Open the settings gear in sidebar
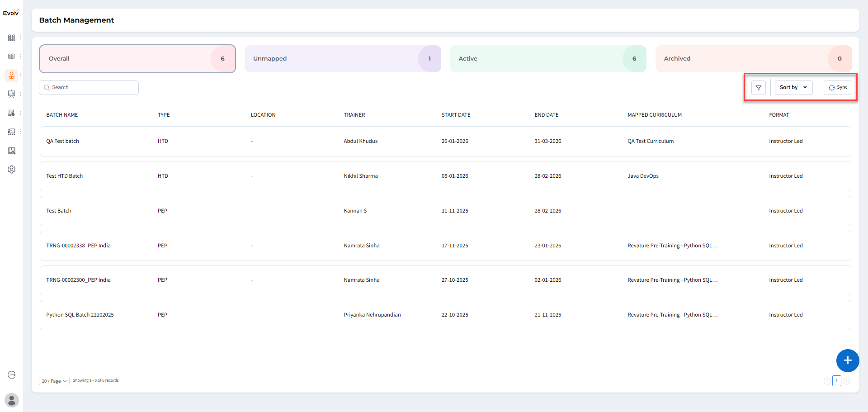 tap(12, 170)
